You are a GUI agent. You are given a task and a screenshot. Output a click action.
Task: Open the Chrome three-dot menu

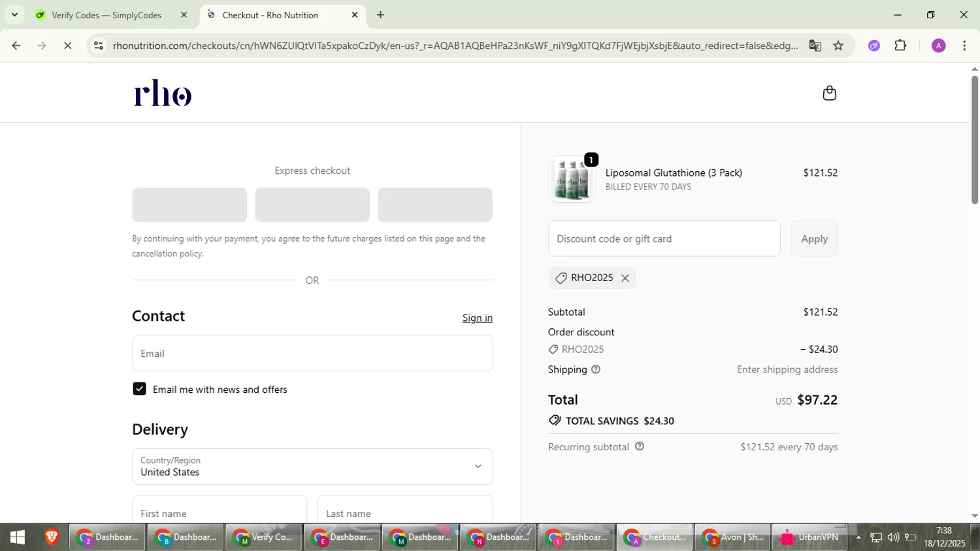click(x=964, y=46)
